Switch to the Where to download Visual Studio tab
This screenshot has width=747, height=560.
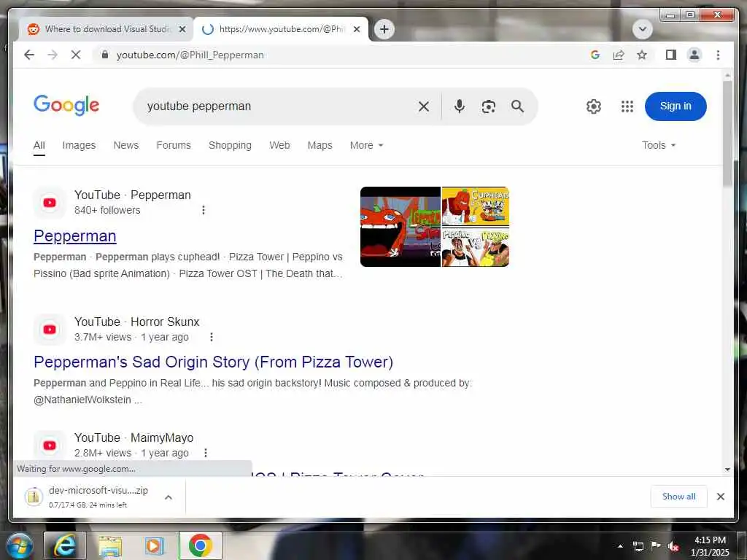click(106, 29)
